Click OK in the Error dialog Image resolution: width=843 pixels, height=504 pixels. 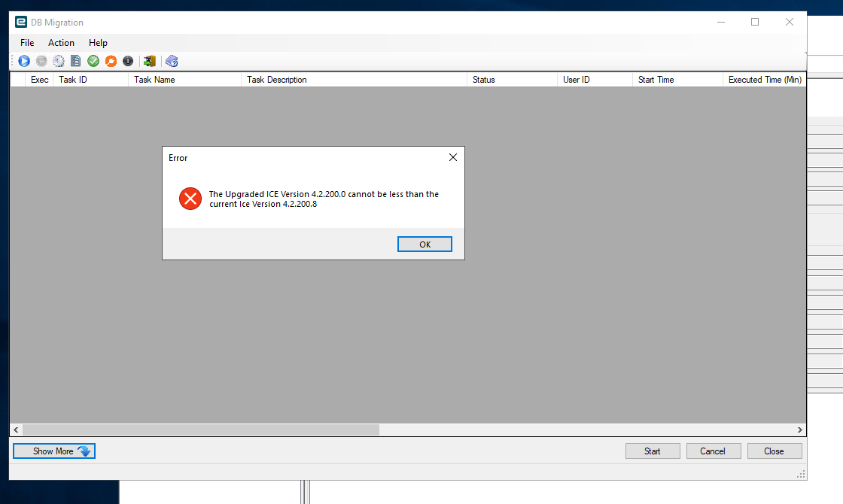pyautogui.click(x=425, y=244)
